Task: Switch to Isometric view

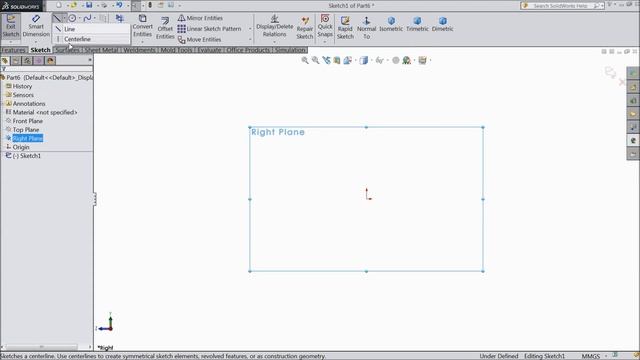Action: click(x=391, y=24)
